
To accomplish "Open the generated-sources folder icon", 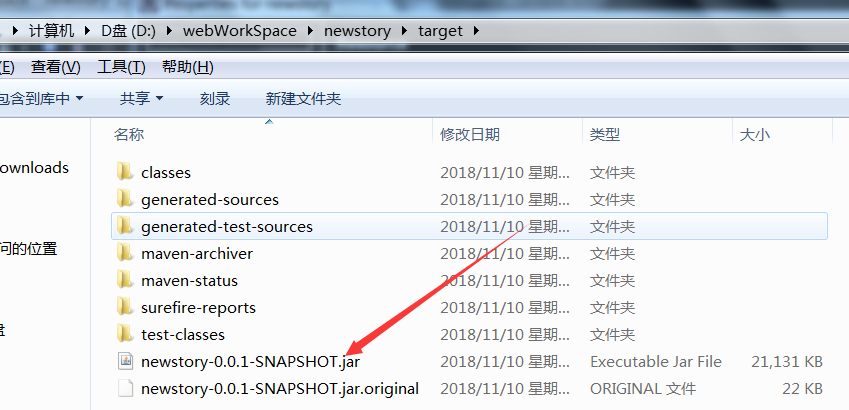I will click(x=125, y=199).
